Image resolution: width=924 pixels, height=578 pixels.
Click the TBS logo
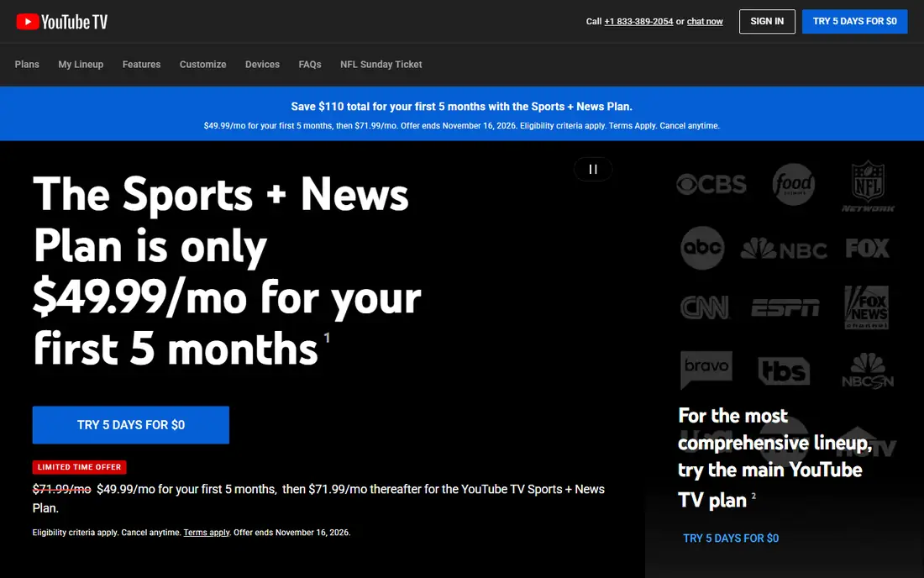pyautogui.click(x=784, y=370)
